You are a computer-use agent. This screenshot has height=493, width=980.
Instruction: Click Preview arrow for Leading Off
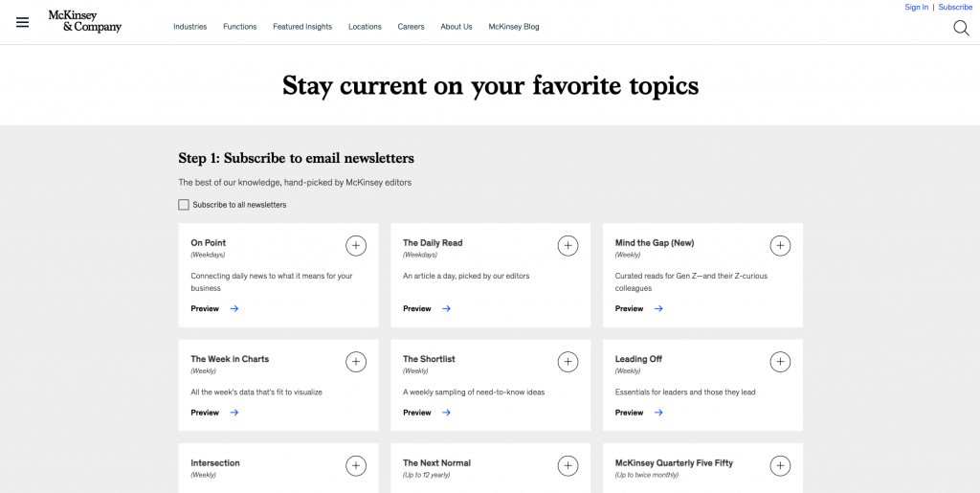(658, 413)
